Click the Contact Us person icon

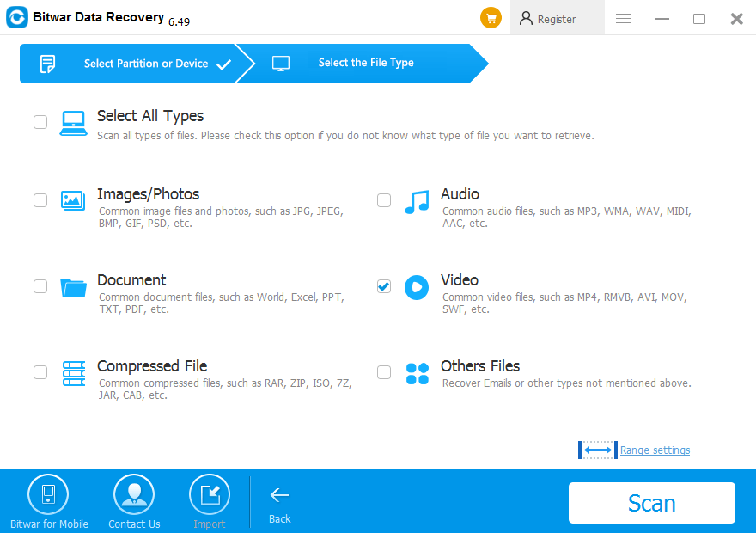pos(134,494)
